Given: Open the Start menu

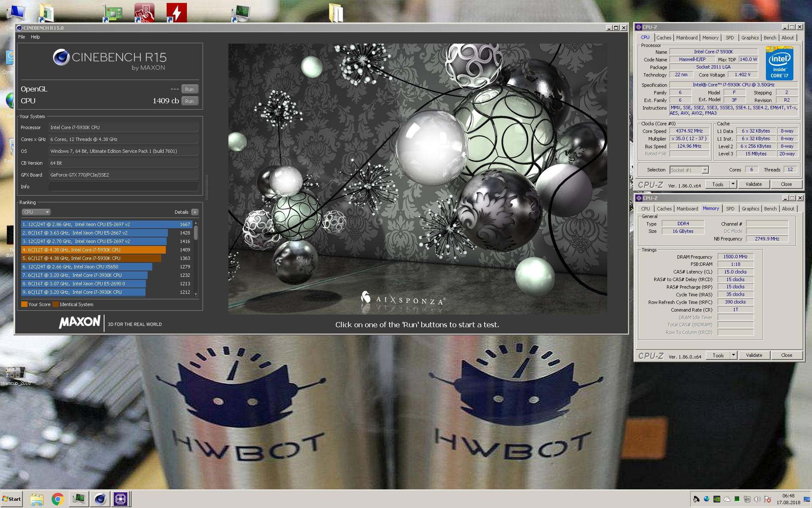Looking at the screenshot, I should 12,499.
